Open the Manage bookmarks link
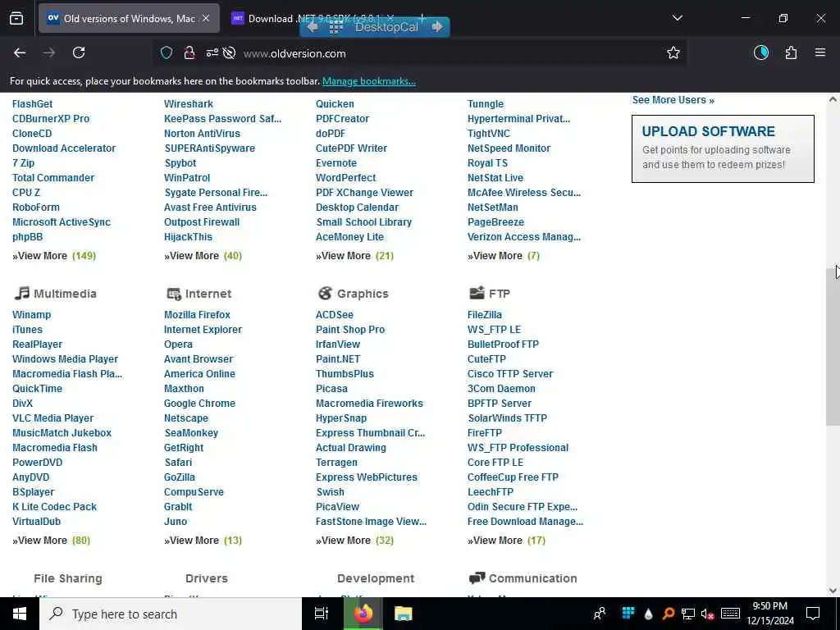The image size is (840, 630). pyautogui.click(x=368, y=81)
